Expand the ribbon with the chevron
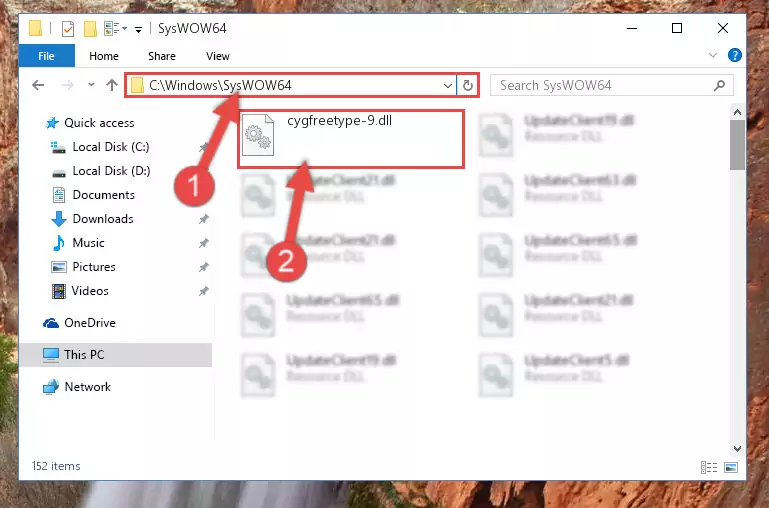 coord(713,55)
